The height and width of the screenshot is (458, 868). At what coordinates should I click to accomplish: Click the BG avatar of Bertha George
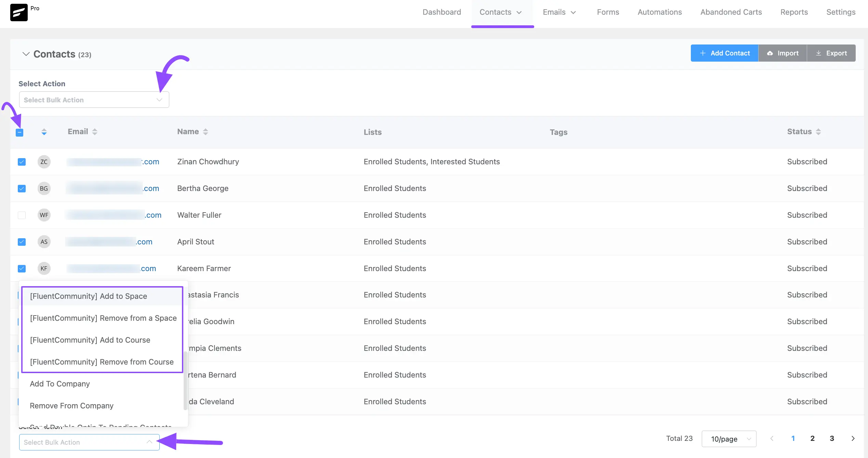click(44, 188)
